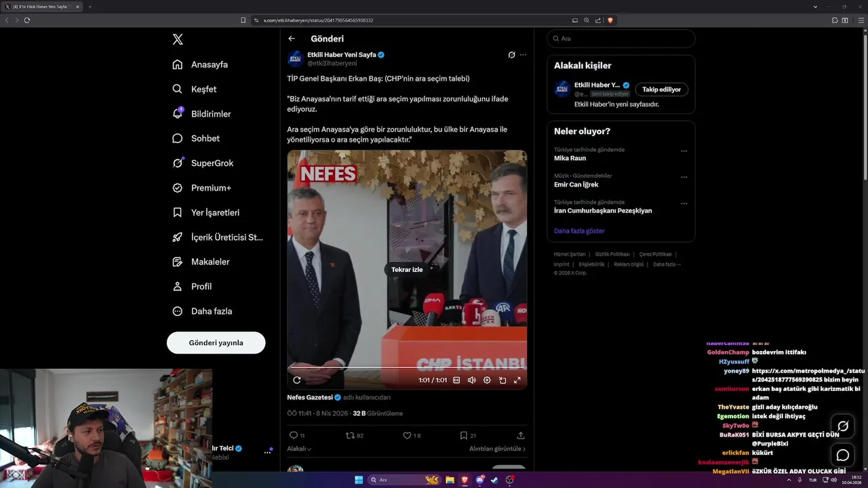
Task: Open the floating messages chat button
Action: point(843,455)
